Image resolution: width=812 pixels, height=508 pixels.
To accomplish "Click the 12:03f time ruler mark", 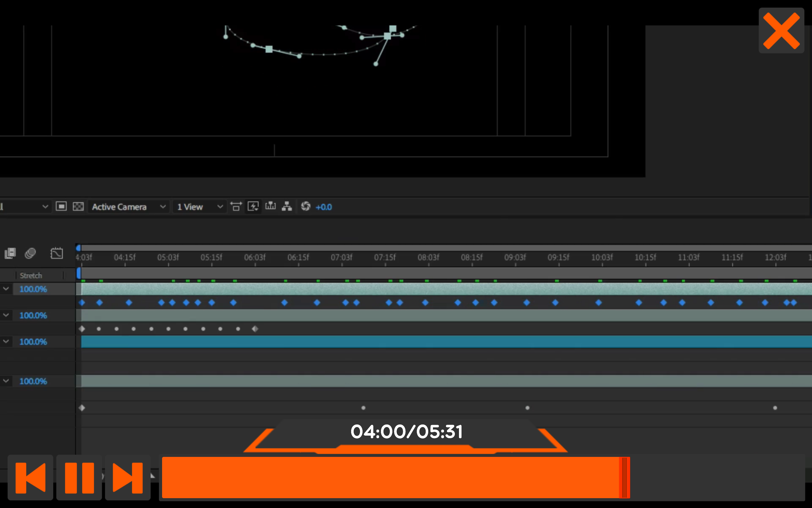I will click(776, 257).
